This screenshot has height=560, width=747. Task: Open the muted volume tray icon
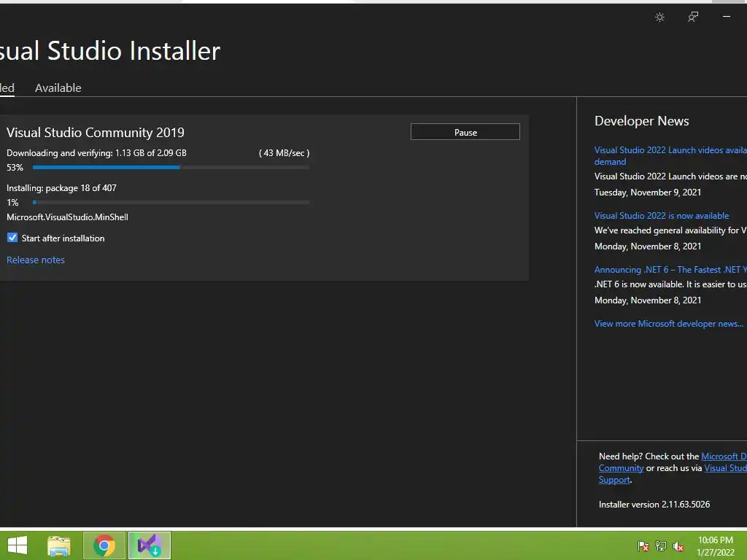point(678,545)
